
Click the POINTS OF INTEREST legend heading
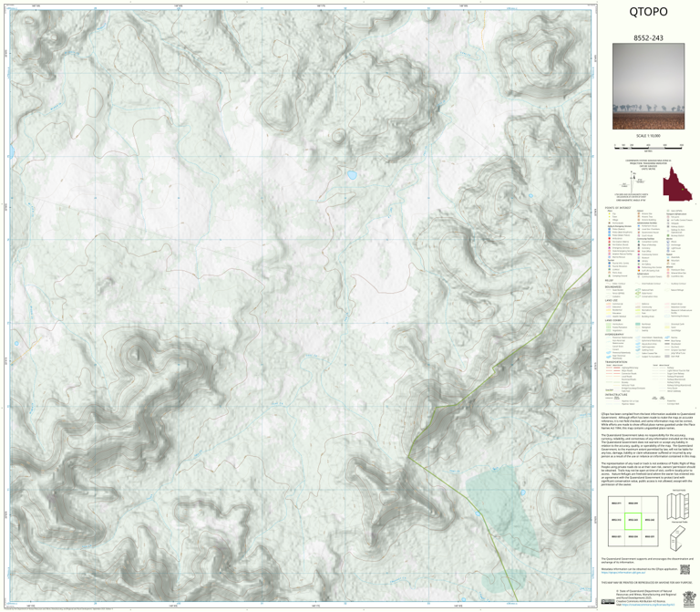tap(618, 208)
